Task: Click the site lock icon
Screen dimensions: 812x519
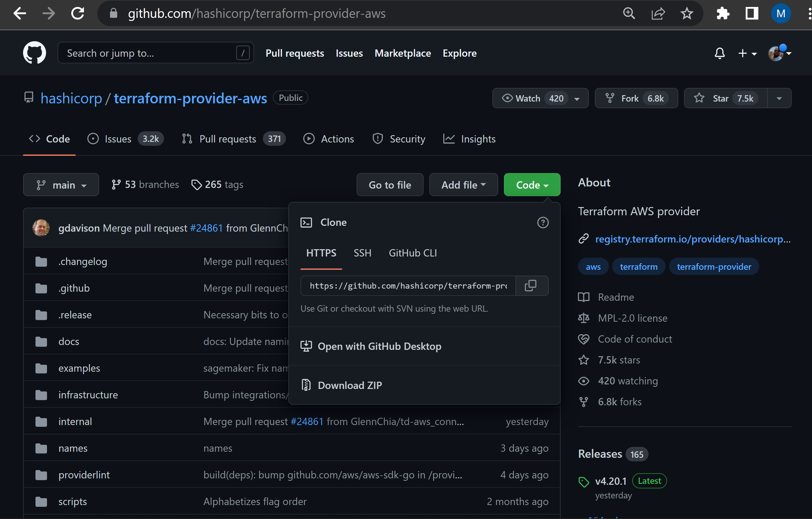Action: coord(114,13)
